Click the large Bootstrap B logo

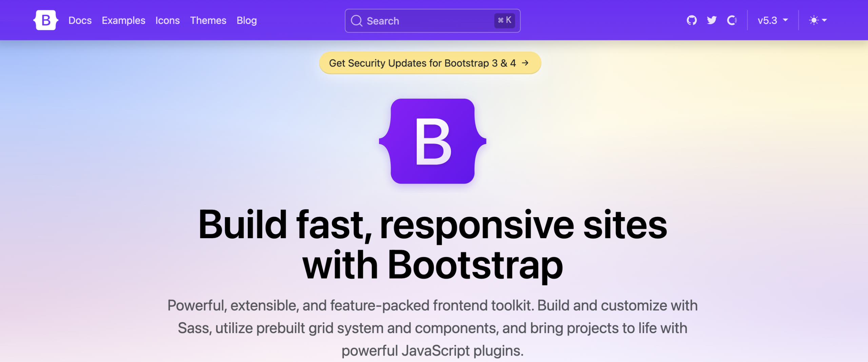tap(433, 141)
